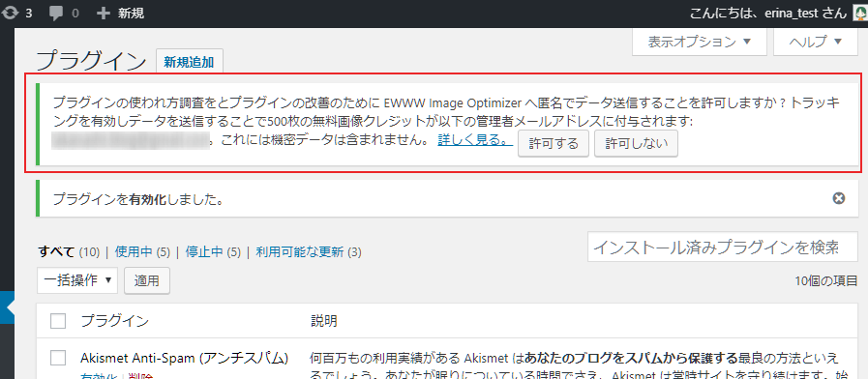
Task: Click the 適用 button
Action: click(x=147, y=280)
